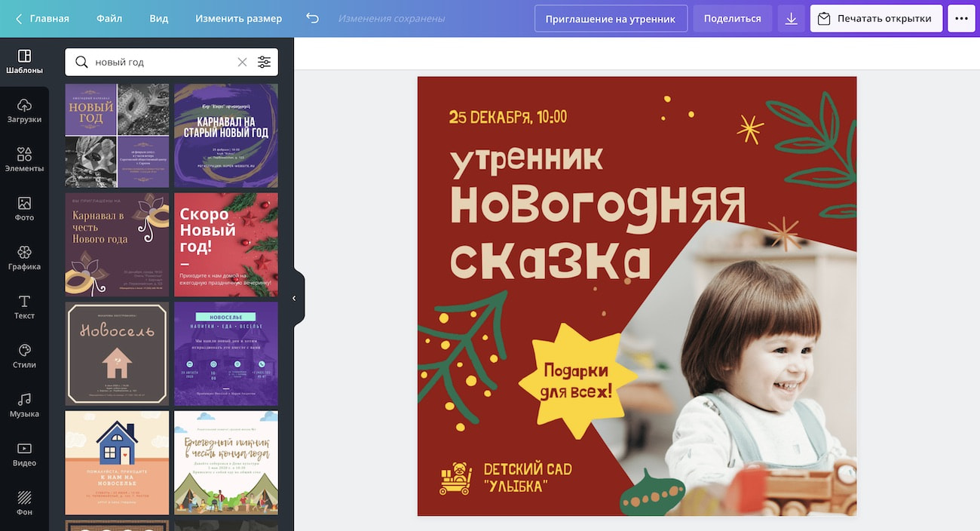This screenshot has width=980, height=531.
Task: Click the magnifier search icon
Action: tap(81, 62)
